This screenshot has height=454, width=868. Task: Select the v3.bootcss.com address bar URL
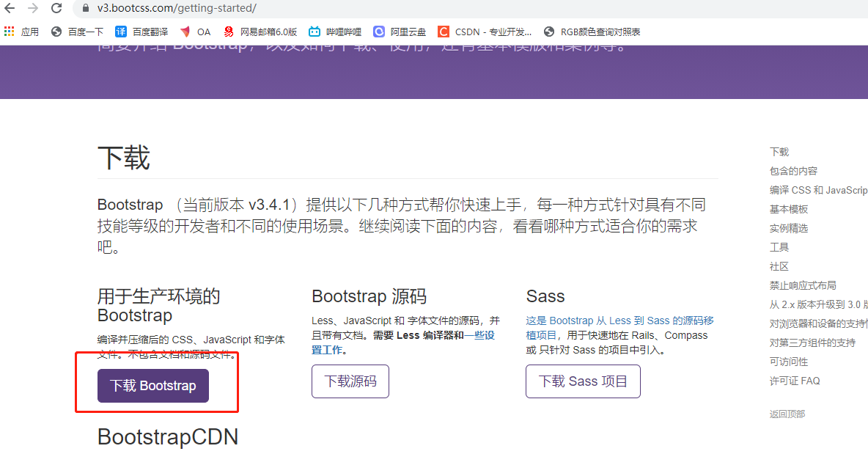tap(177, 8)
